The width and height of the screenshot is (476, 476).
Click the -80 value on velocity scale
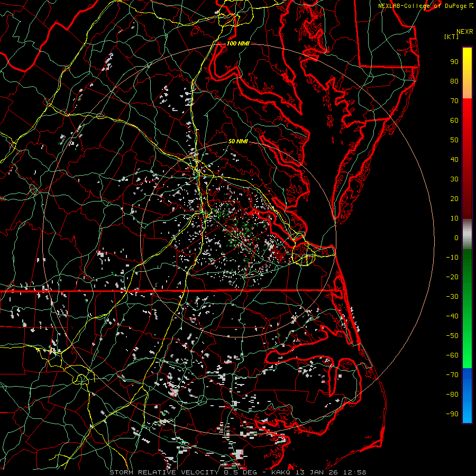452,395
